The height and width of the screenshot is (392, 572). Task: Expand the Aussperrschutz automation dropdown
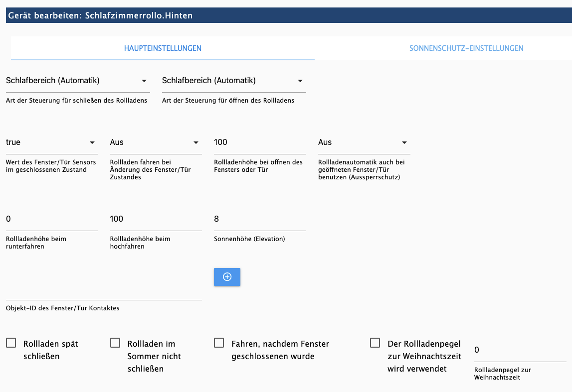[x=364, y=142]
